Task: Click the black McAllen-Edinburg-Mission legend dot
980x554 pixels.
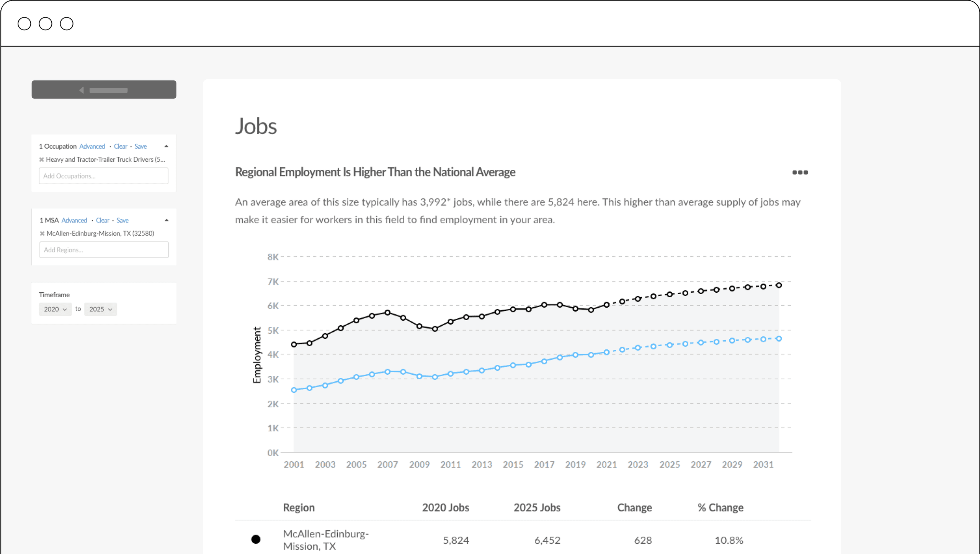Action: pyautogui.click(x=256, y=539)
